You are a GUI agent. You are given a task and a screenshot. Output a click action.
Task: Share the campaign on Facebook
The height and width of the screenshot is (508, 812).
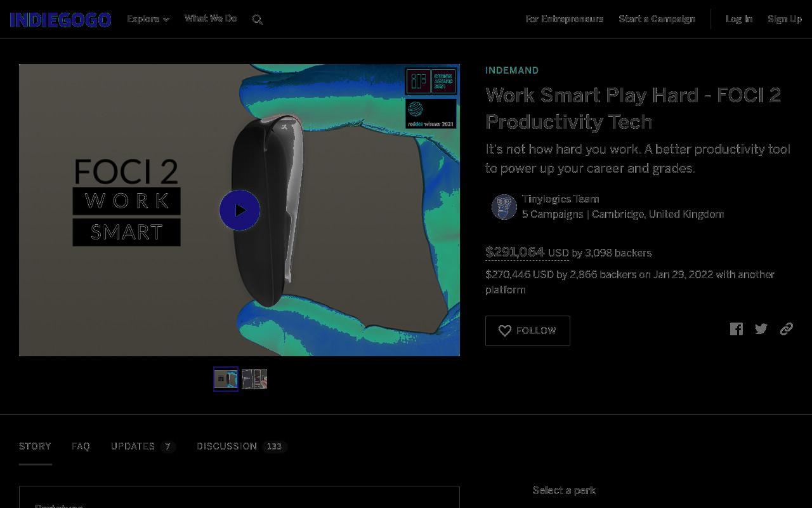[x=737, y=329]
